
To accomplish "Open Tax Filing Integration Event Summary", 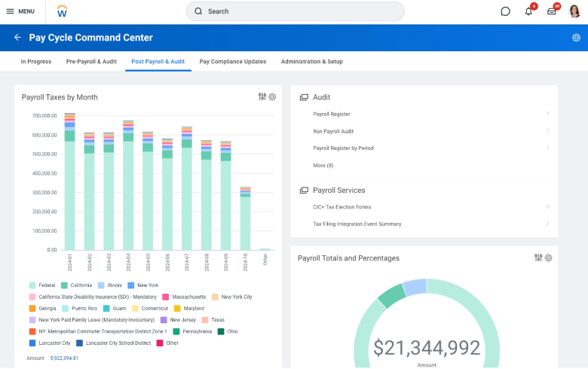I will pos(357,224).
